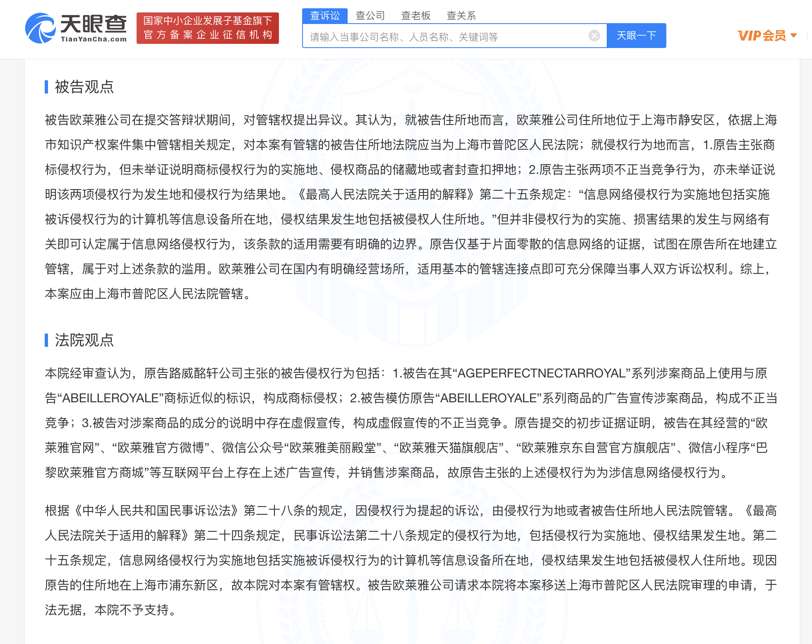This screenshot has height=644, width=812.
Task: Click the line starting with 管辖，属于对上述条款的滥用
Action: 408,269
